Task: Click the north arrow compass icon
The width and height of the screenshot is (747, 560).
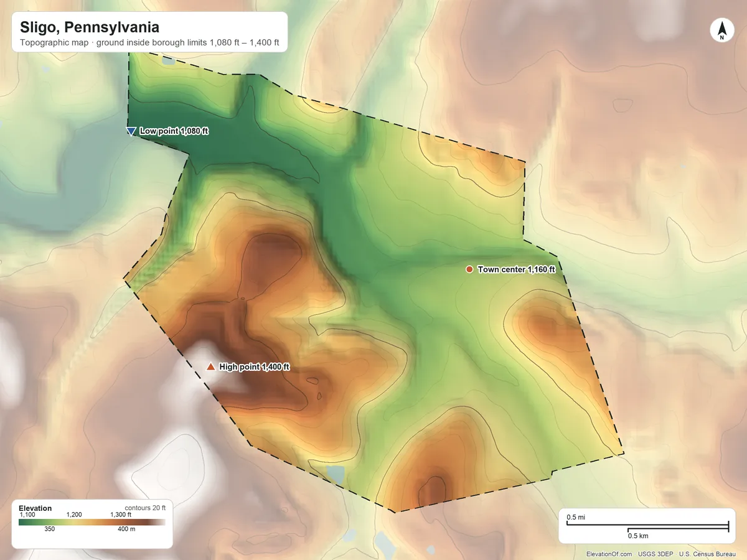Action: coord(721,30)
